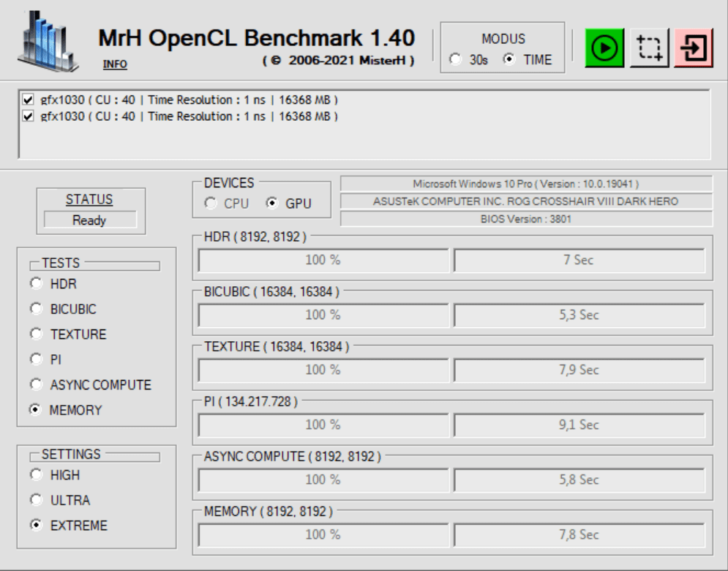Click the BICUBIC result '5,3 Sec'
Image resolution: width=728 pixels, height=571 pixels.
click(579, 315)
